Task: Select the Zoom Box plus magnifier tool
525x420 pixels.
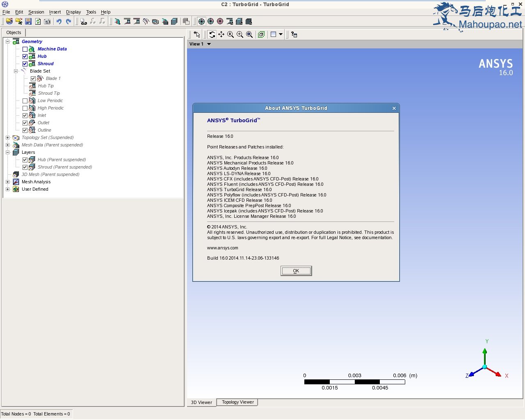Action: [240, 34]
